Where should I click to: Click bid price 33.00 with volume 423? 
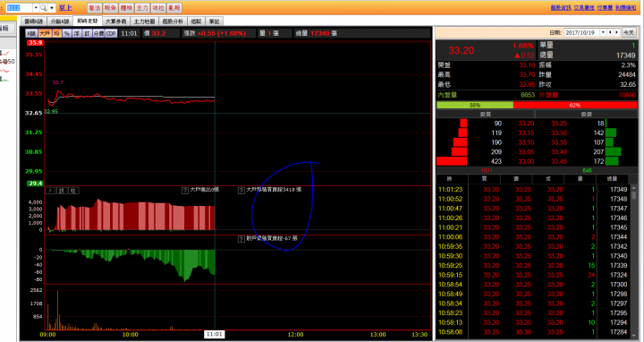pos(527,161)
